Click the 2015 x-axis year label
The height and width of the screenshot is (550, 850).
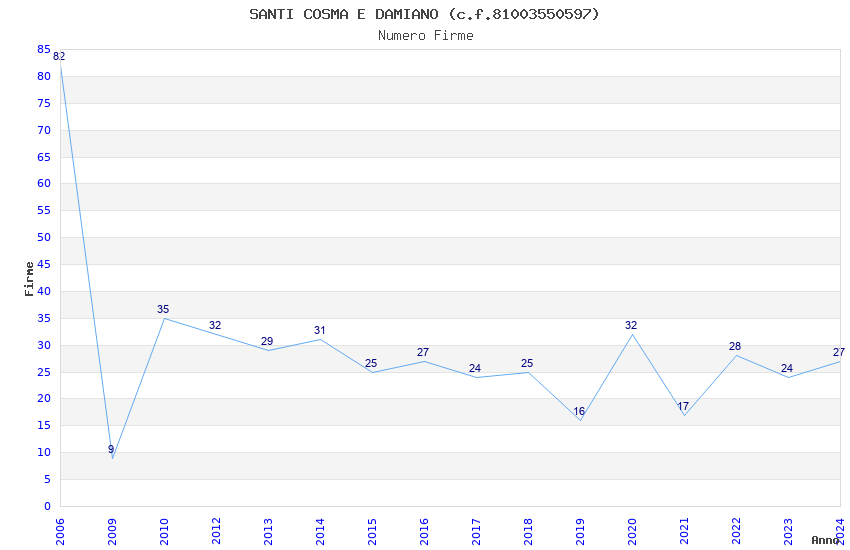pyautogui.click(x=372, y=532)
